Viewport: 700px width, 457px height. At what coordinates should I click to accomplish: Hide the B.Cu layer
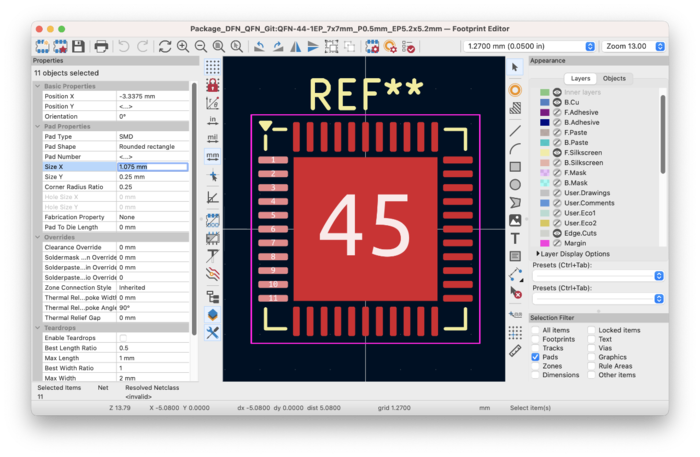[x=559, y=102]
